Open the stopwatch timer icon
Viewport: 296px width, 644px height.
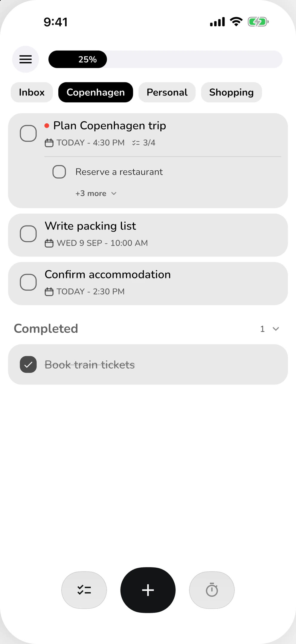(212, 590)
